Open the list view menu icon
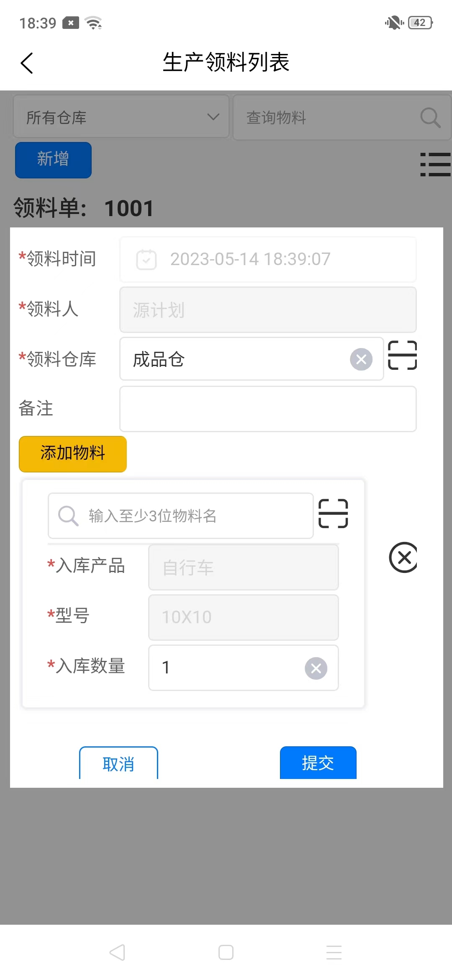Image resolution: width=452 pixels, height=980 pixels. click(x=435, y=164)
